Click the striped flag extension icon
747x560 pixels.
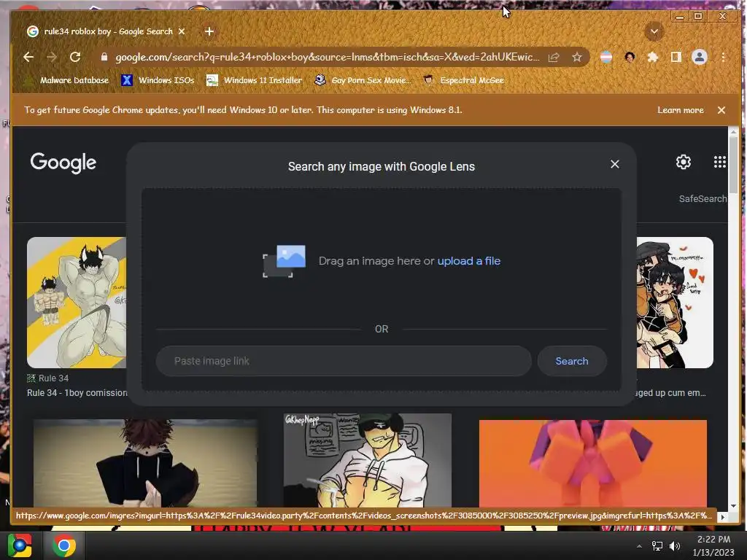606,57
